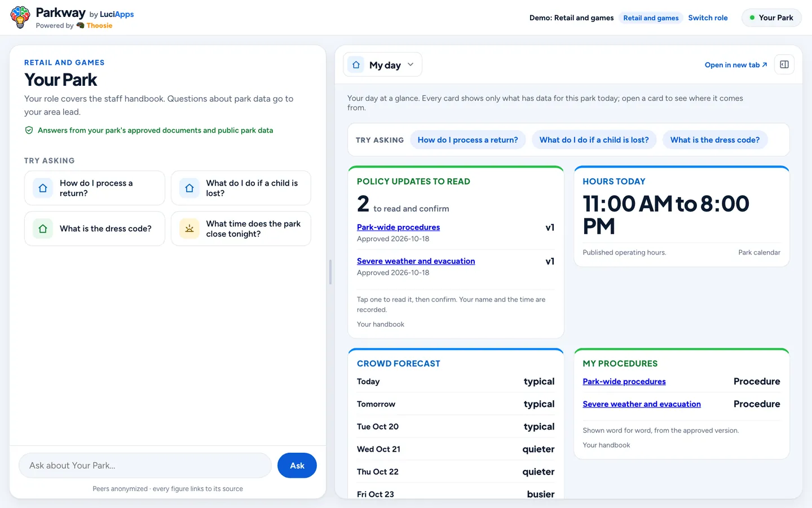The height and width of the screenshot is (508, 812).
Task: Select the 'What do I do if a child is lost?' chip
Action: pyautogui.click(x=594, y=140)
